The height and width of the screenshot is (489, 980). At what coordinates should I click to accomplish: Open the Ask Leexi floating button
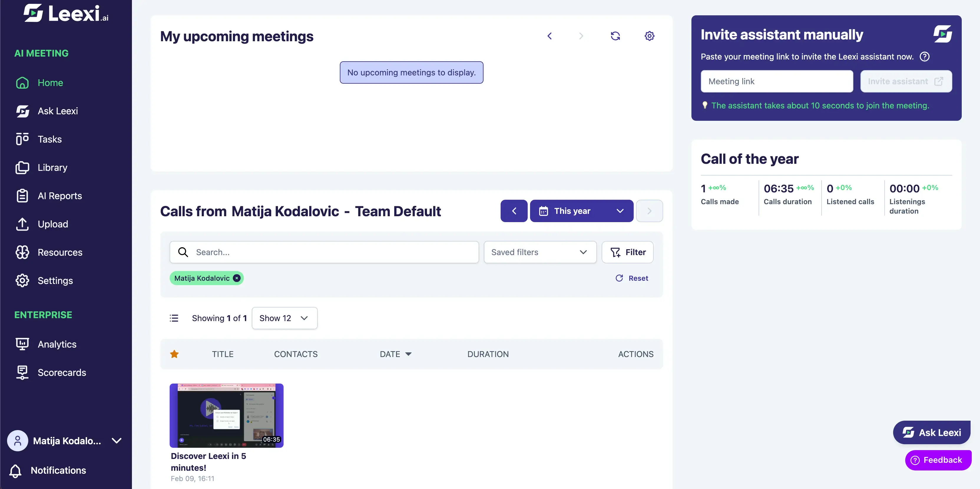(931, 432)
